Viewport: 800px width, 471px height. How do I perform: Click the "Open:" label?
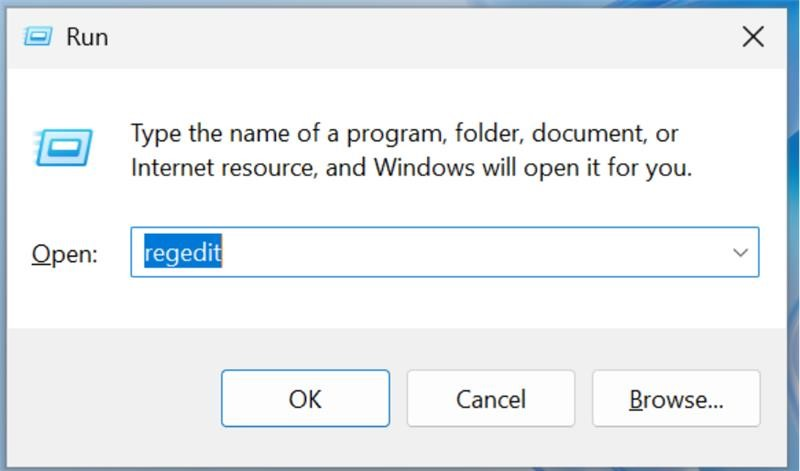tap(65, 254)
